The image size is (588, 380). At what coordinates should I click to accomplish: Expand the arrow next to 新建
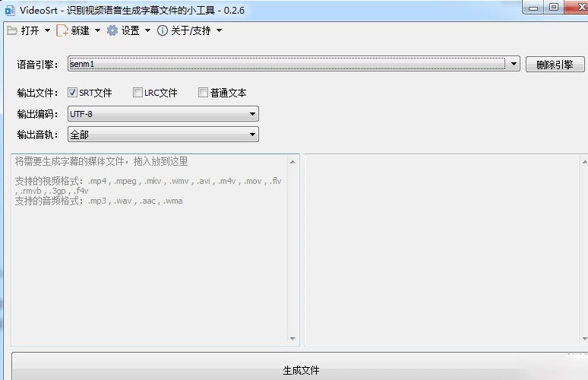pos(97,30)
